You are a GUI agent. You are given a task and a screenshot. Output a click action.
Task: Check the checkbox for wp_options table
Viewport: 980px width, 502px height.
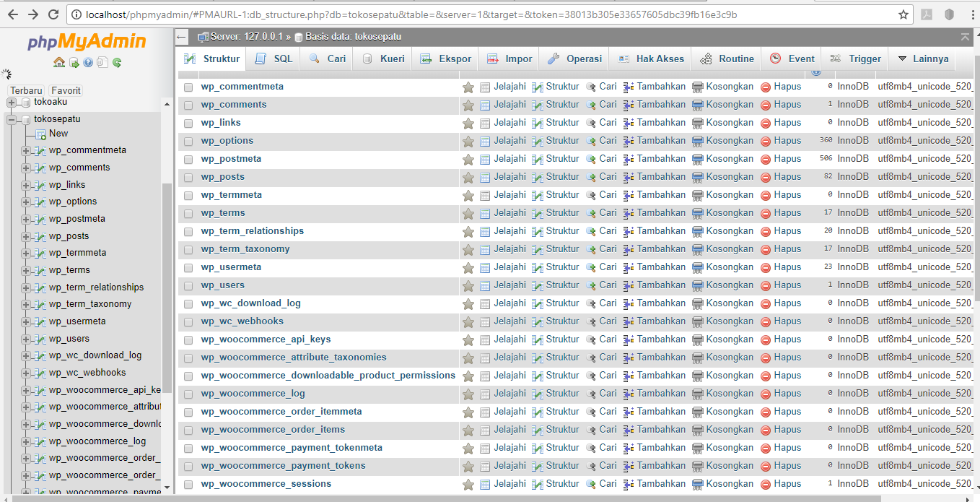[188, 140]
